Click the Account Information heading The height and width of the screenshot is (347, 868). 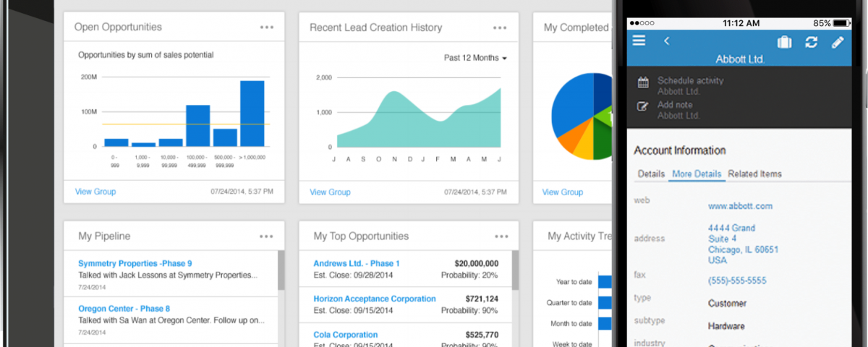(x=680, y=150)
